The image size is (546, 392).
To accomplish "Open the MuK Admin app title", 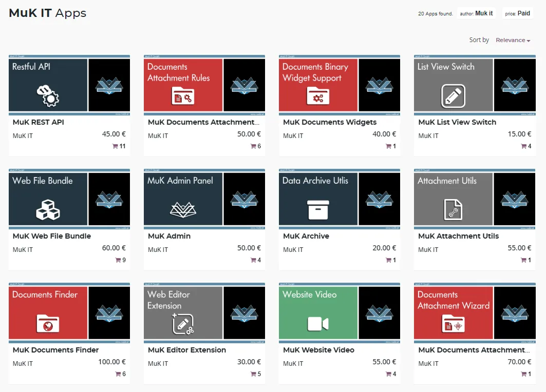I will tap(169, 236).
